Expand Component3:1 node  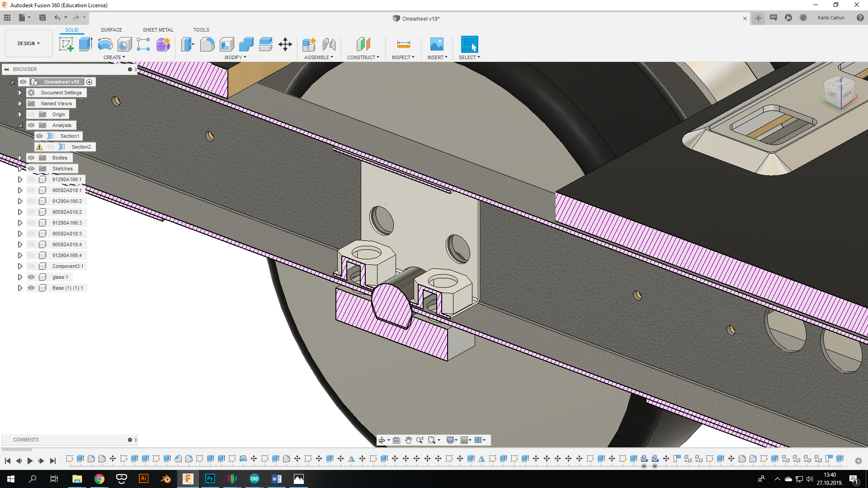coord(20,266)
